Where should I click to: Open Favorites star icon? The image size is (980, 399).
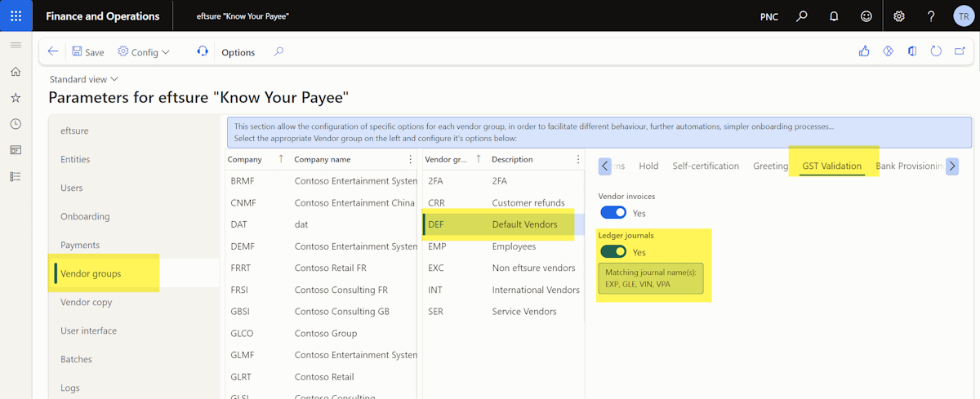click(16, 98)
